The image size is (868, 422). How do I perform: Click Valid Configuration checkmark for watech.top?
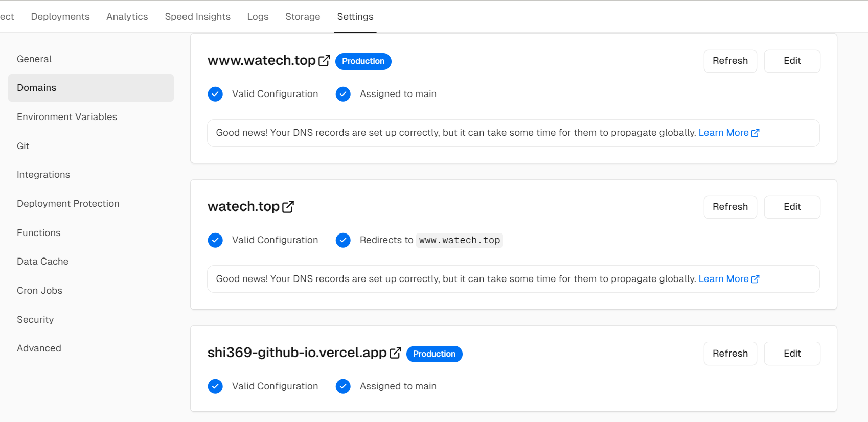[x=215, y=240]
